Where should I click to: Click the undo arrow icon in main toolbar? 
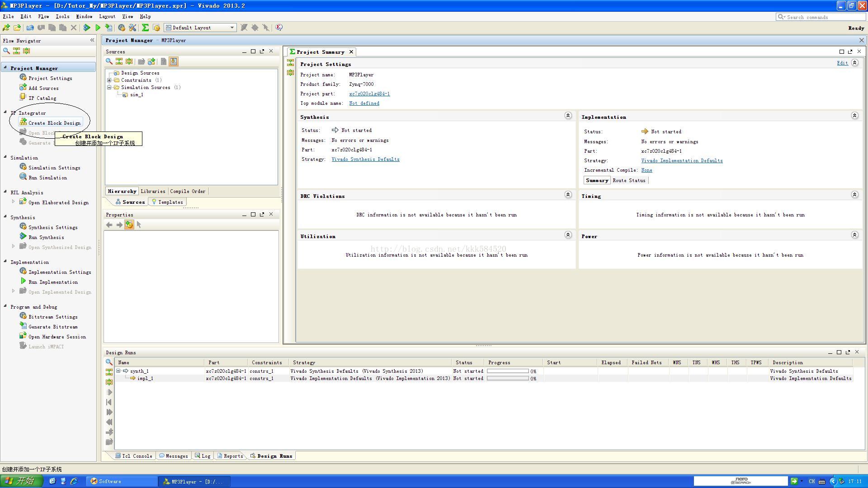click(x=30, y=28)
